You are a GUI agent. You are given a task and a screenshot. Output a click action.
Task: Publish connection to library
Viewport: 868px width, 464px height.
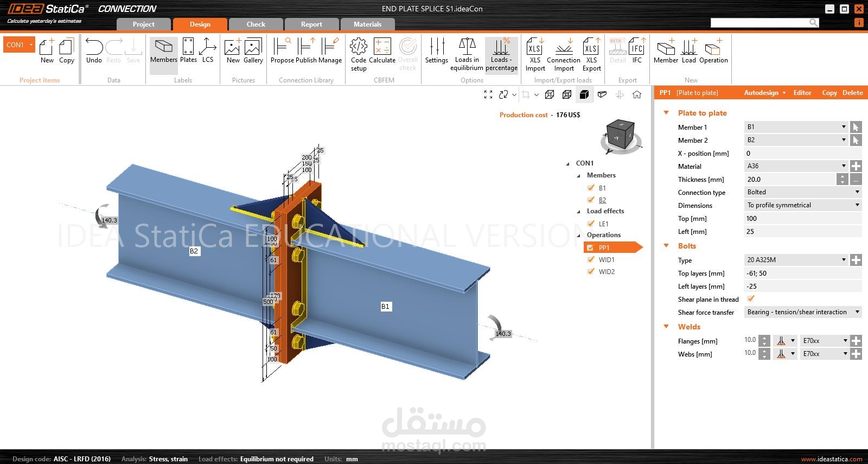click(306, 51)
